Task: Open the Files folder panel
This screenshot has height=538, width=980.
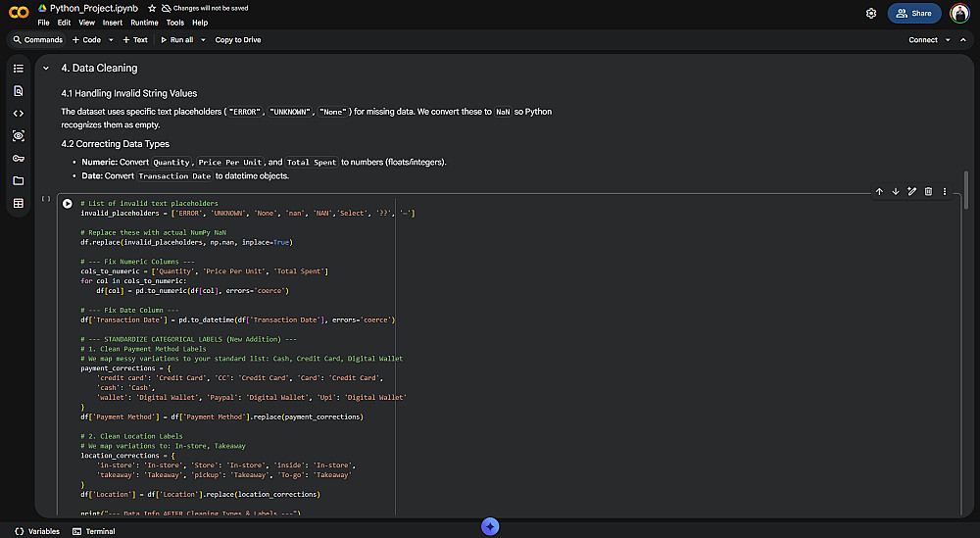Action: click(x=18, y=180)
